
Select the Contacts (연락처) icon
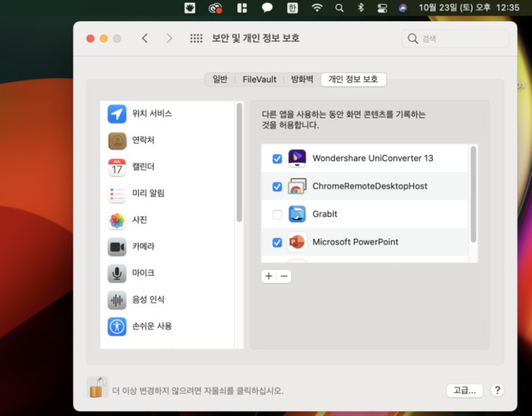pos(117,140)
